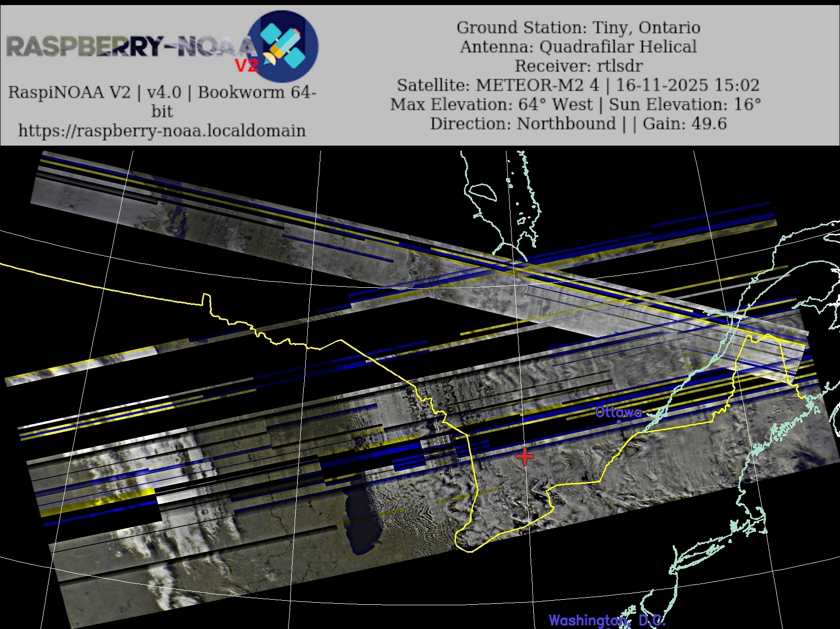
Task: Click the small Ottawa city dot marker
Action: [619, 422]
